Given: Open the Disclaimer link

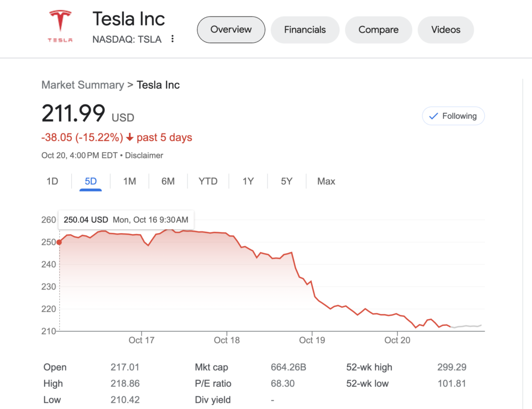Looking at the screenshot, I should pos(144,155).
